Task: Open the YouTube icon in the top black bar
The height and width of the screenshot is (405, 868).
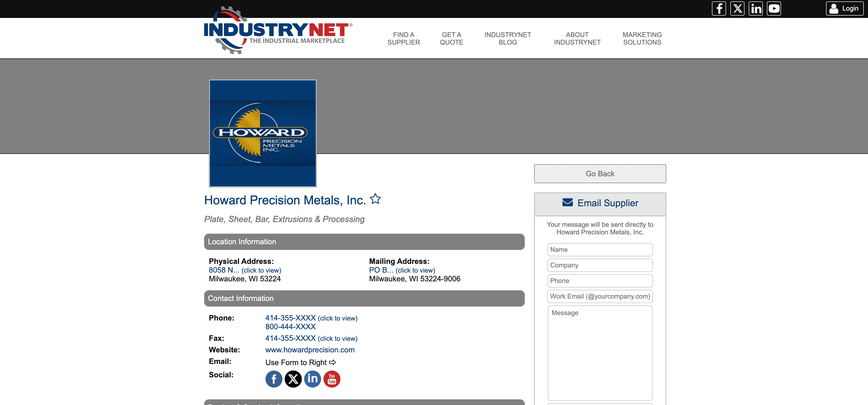Action: [x=774, y=8]
